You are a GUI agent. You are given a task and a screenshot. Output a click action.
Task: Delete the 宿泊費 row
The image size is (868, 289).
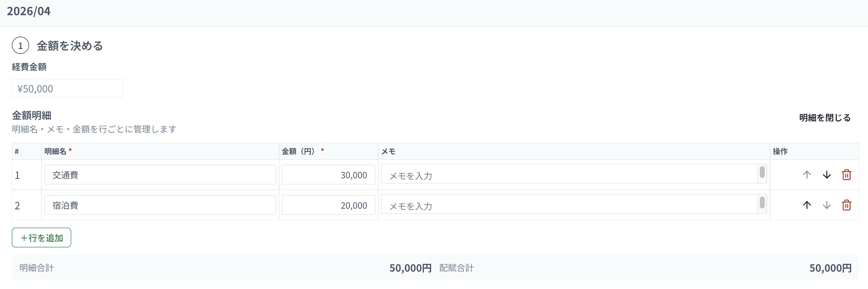846,205
